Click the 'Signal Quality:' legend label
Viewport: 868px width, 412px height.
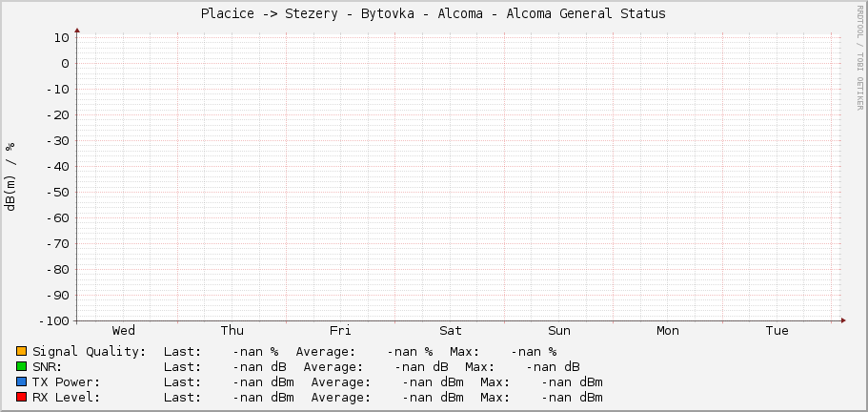tap(90, 352)
